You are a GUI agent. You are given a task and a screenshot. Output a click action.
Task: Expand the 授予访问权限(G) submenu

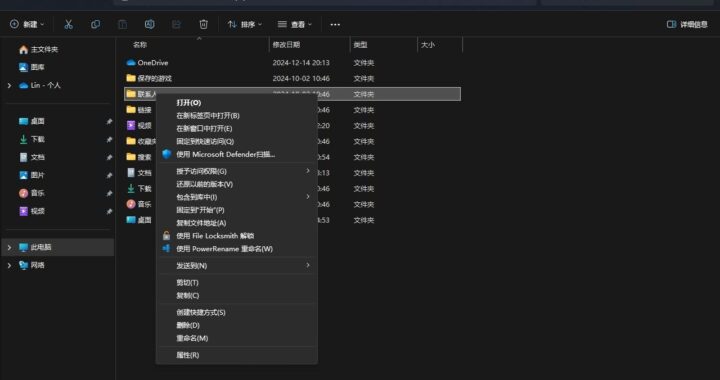[x=236, y=171]
